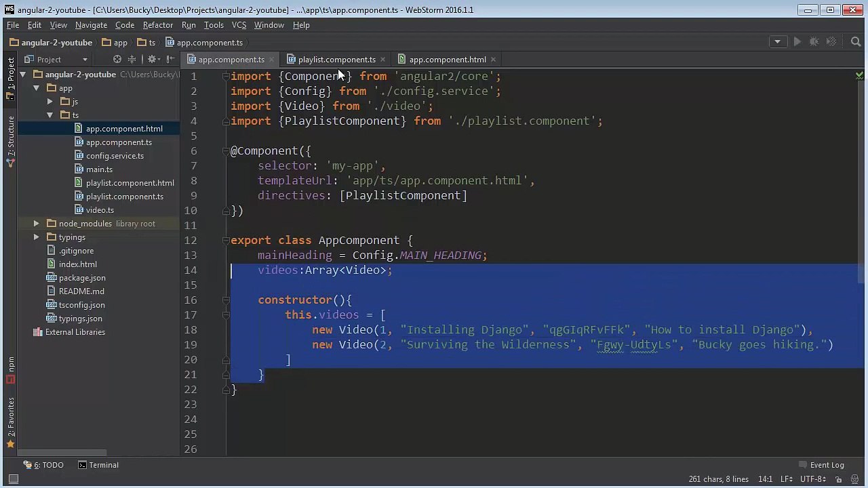
Task: Open the VCS menu
Action: click(239, 25)
